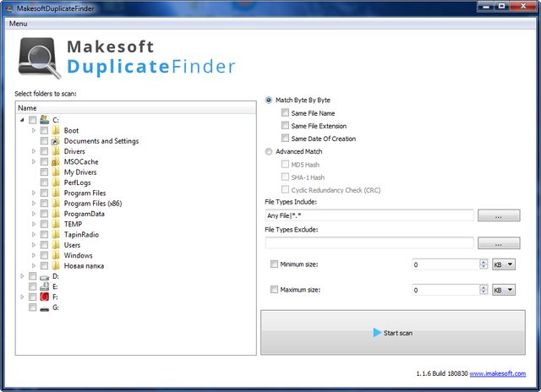Expand the Users folder tree node
This screenshot has width=541, height=392.
[x=34, y=245]
